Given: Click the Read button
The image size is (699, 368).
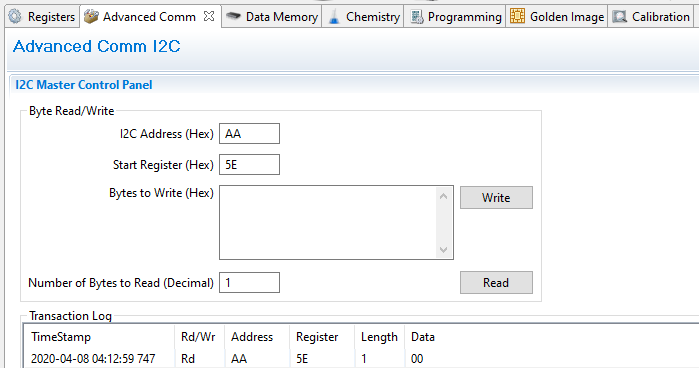Looking at the screenshot, I should point(496,282).
